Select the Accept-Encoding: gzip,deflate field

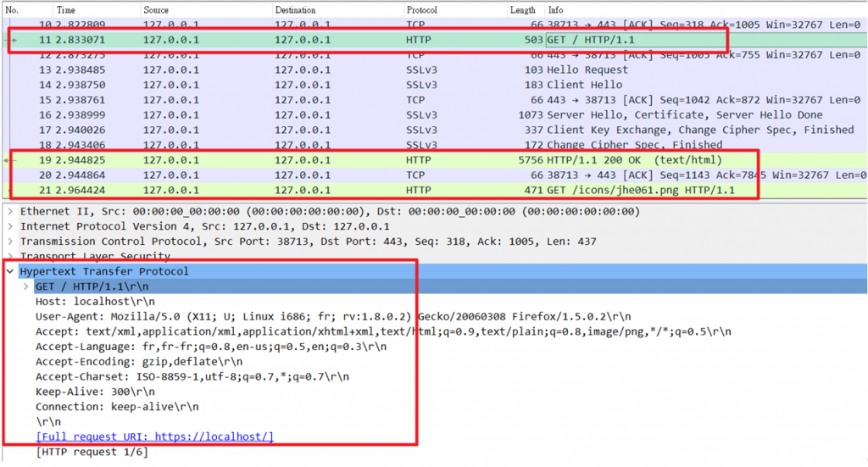(139, 361)
